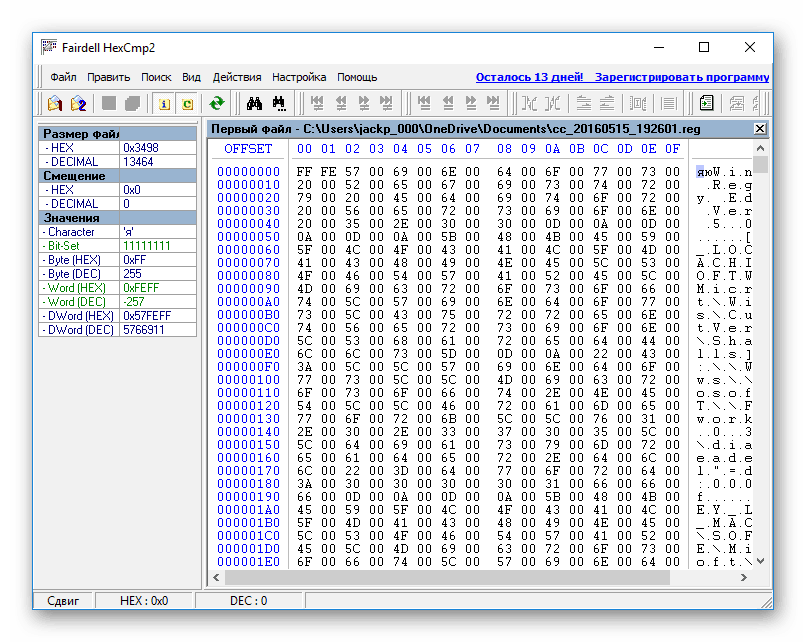
Task: Select the first byte FF at offset 00000000
Action: click(304, 171)
